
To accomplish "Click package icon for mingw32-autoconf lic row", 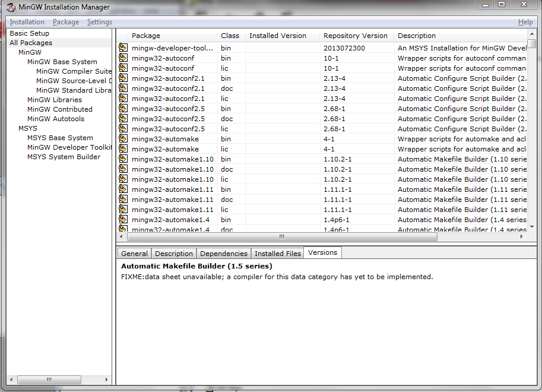I will click(123, 68).
